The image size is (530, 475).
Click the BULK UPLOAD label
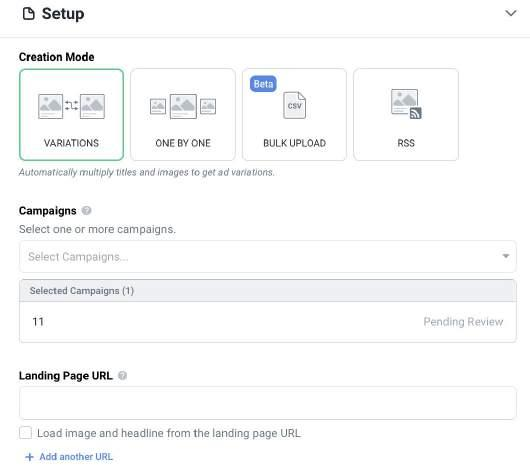[x=294, y=143]
